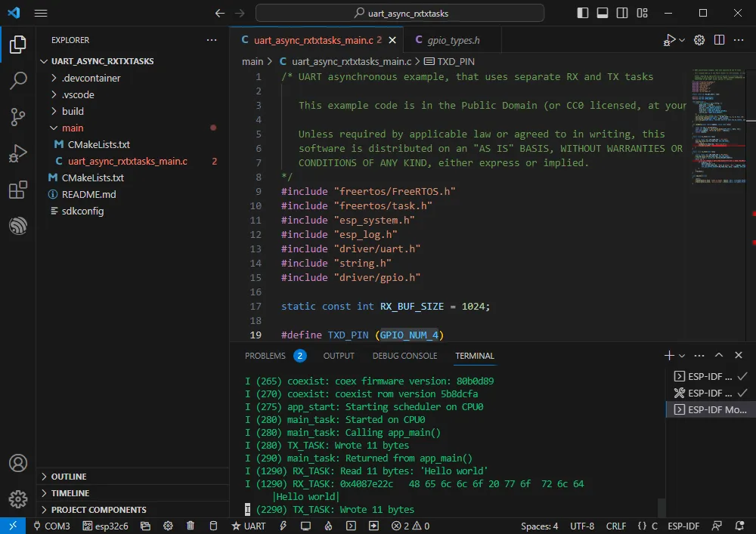Viewport: 756px width, 534px height.
Task: Open ESP-IDF terminal icon in status bar
Action: tap(351, 526)
